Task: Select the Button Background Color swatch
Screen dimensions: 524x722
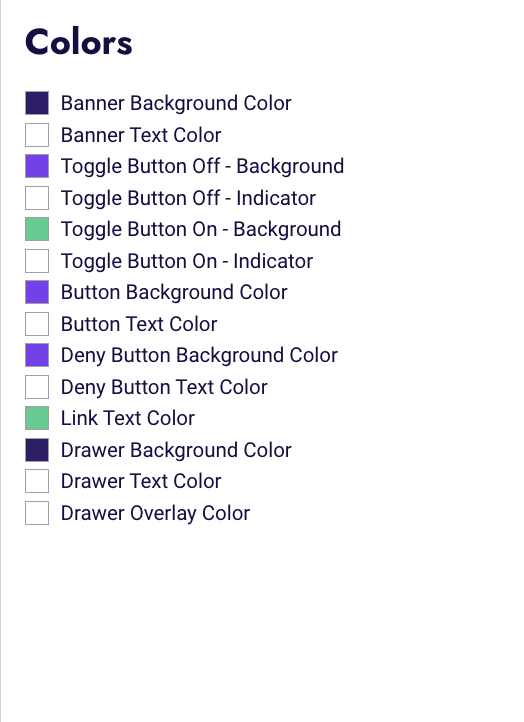Action: tap(37, 292)
